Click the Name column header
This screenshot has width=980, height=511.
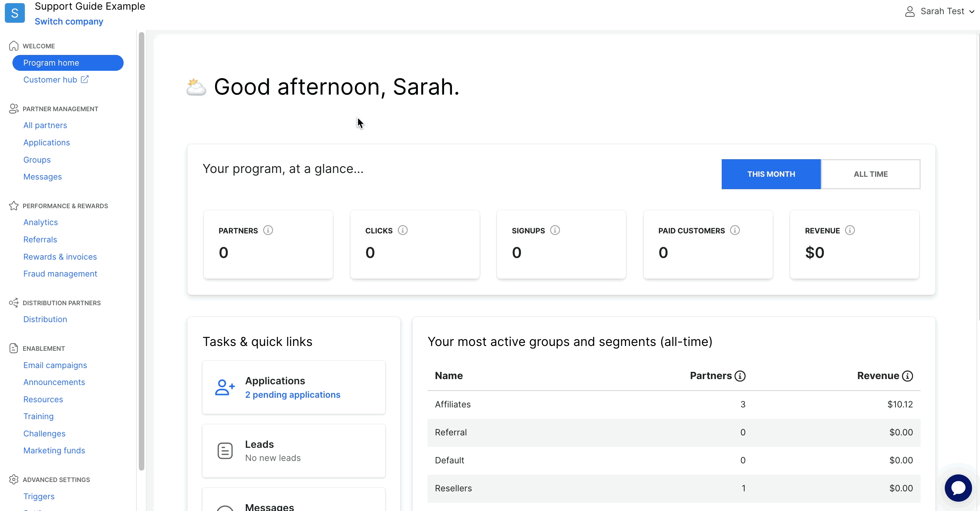tap(449, 376)
